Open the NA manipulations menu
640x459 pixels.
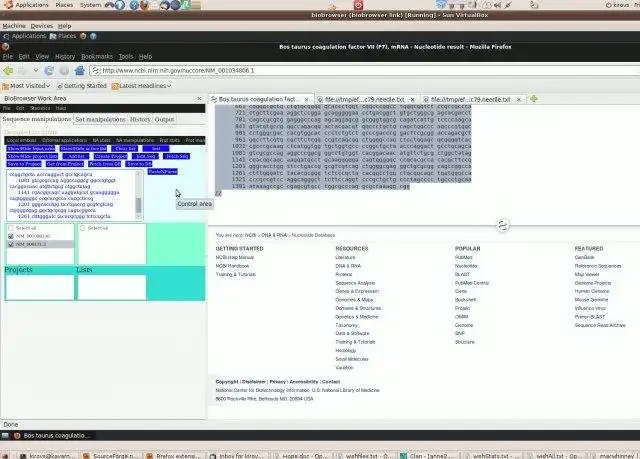click(x=135, y=140)
